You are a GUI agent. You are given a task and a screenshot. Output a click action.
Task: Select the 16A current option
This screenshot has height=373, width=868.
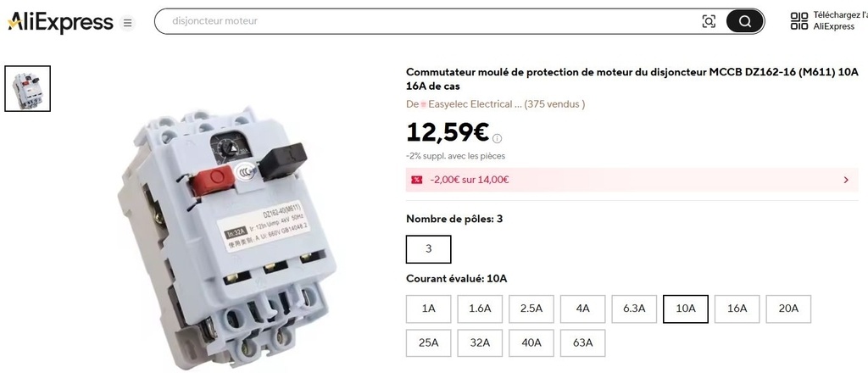point(737,309)
